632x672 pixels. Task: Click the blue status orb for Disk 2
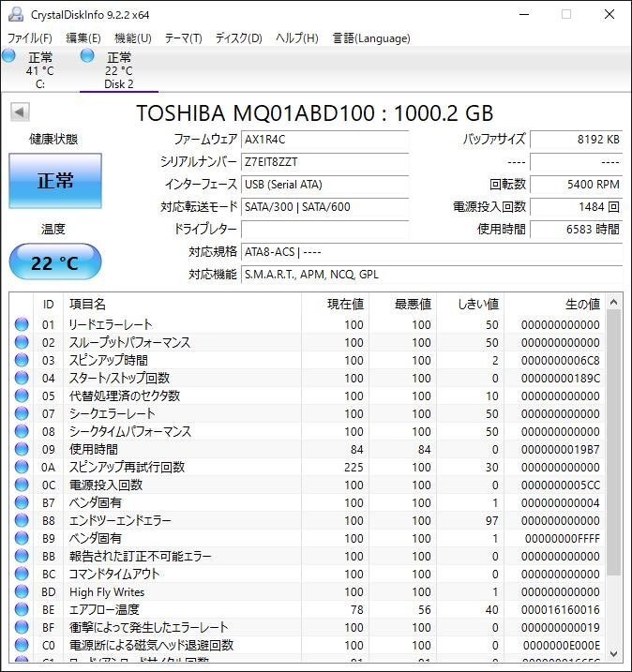[87, 55]
